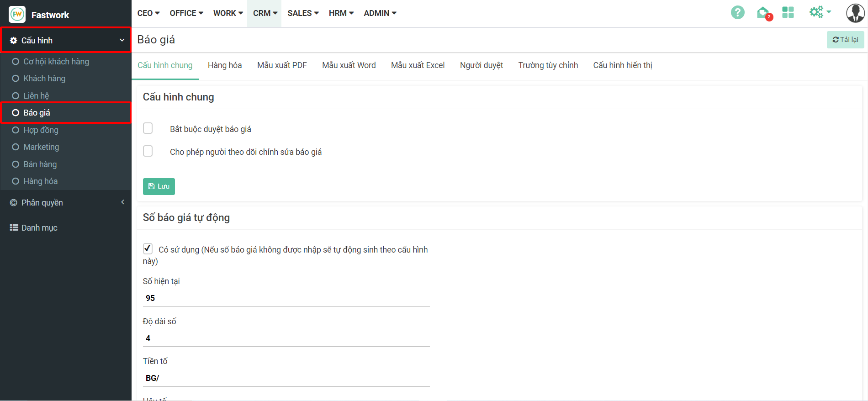Open the help question mark icon
Viewport: 868px width, 401px height.
point(737,12)
